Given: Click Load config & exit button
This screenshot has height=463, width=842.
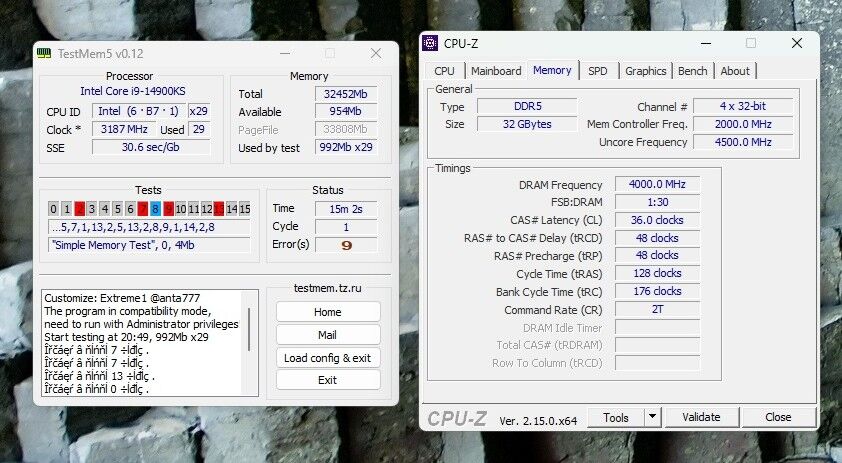Looking at the screenshot, I should [328, 358].
